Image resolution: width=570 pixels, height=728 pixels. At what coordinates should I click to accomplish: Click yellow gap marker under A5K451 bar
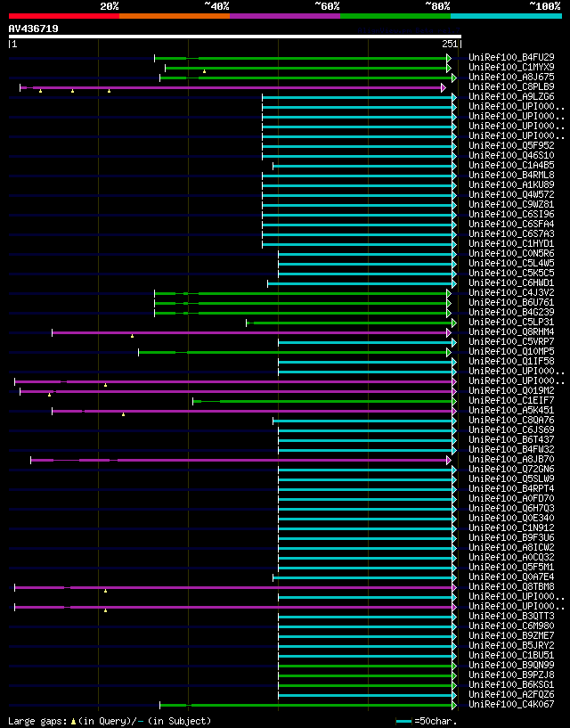(123, 414)
